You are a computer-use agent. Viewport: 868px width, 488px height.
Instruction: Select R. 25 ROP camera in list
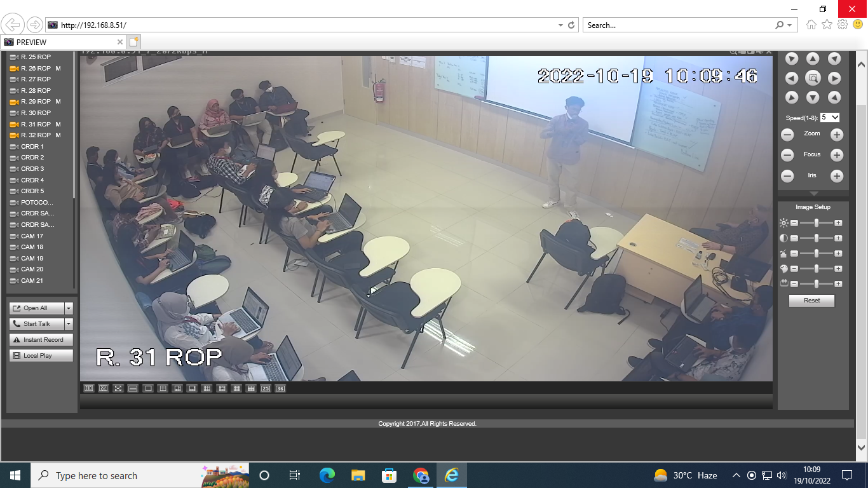[x=36, y=57]
